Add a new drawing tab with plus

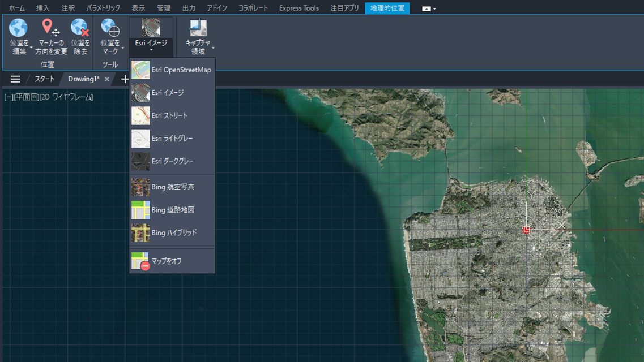(x=125, y=79)
